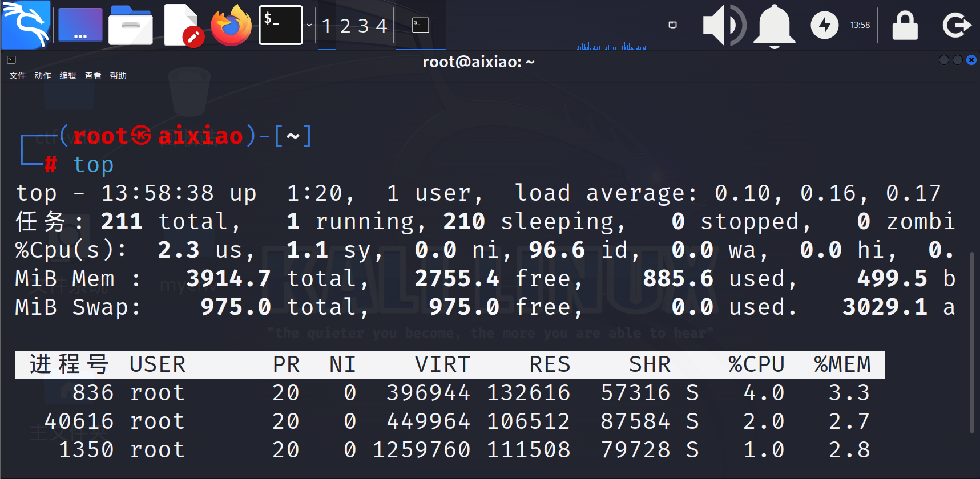Click the typed 'top' command text
The image size is (980, 479).
pyautogui.click(x=94, y=165)
